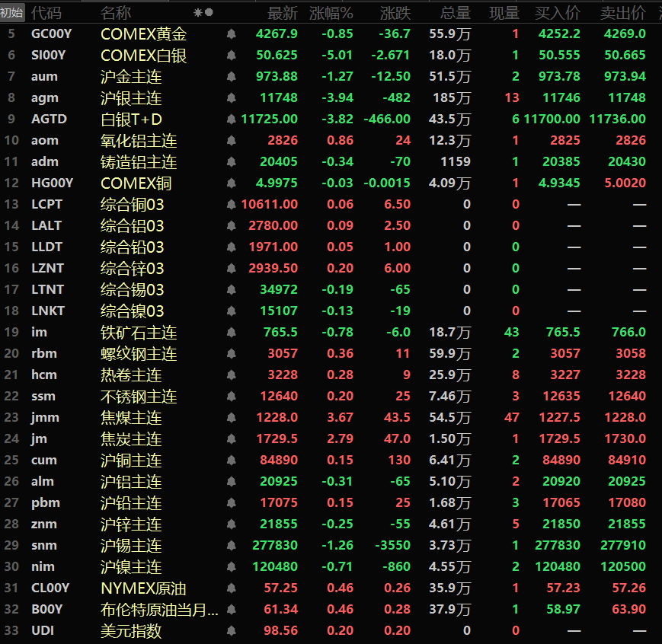Open COMEX白银 quote row
Screen dimensions: 662x644
143,56
